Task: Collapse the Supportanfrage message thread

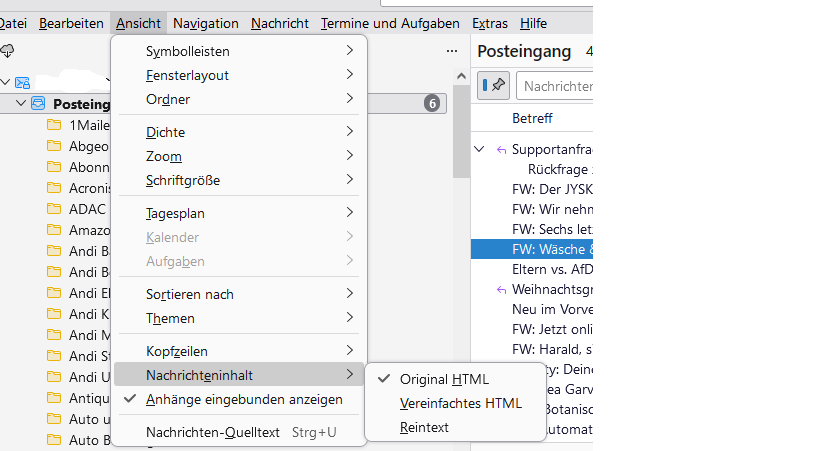Action: point(480,149)
